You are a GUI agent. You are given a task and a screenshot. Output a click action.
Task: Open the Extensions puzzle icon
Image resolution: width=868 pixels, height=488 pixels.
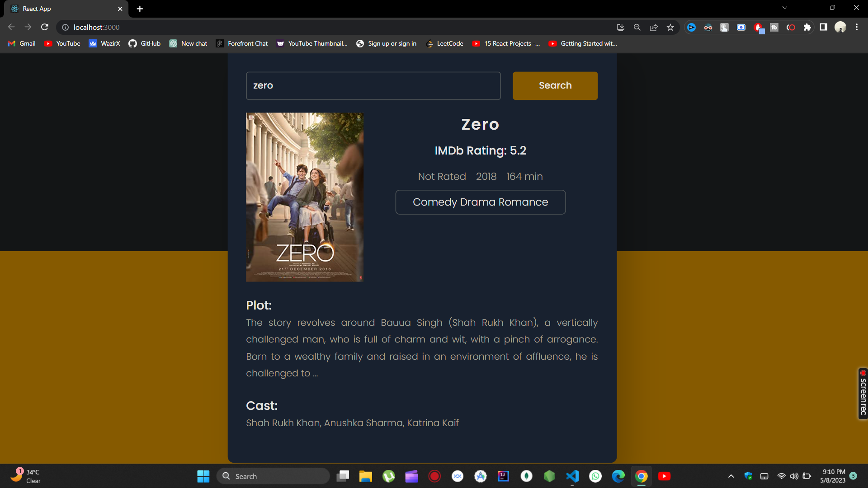click(x=807, y=27)
